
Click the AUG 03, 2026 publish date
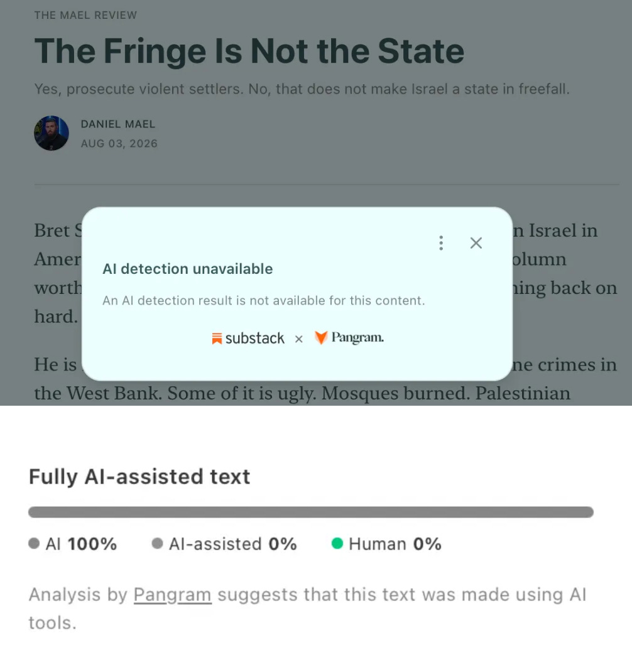(x=119, y=144)
